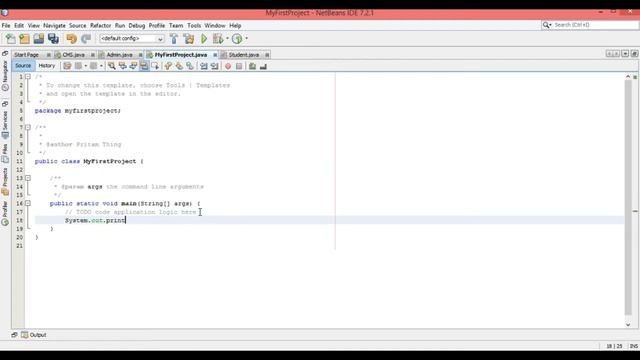Open the Files side panel

coord(5,153)
